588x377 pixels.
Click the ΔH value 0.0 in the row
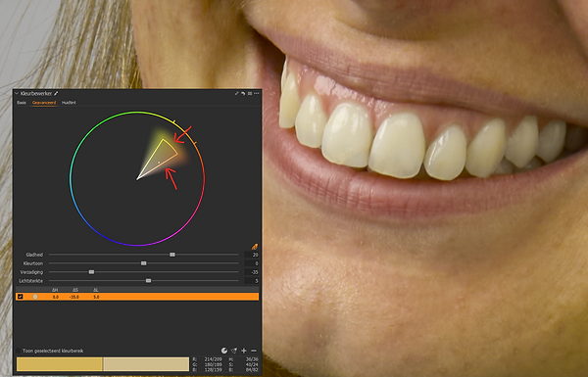(x=56, y=297)
